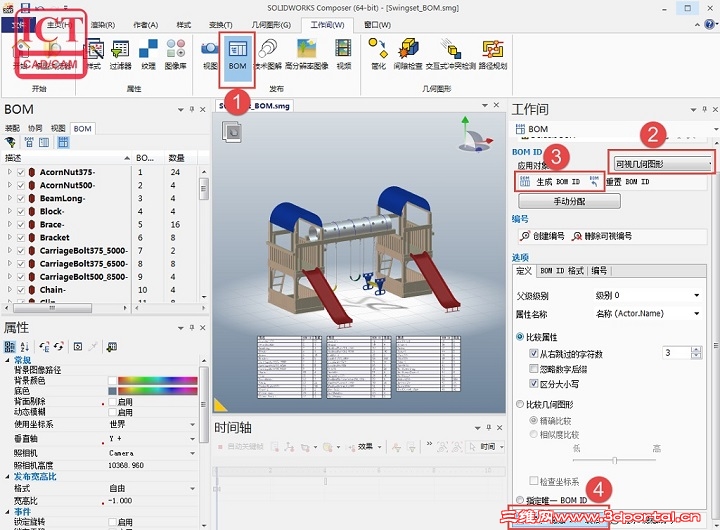Collapse the 常规 properties section
Image resolution: width=720 pixels, height=530 pixels.
click(7, 361)
